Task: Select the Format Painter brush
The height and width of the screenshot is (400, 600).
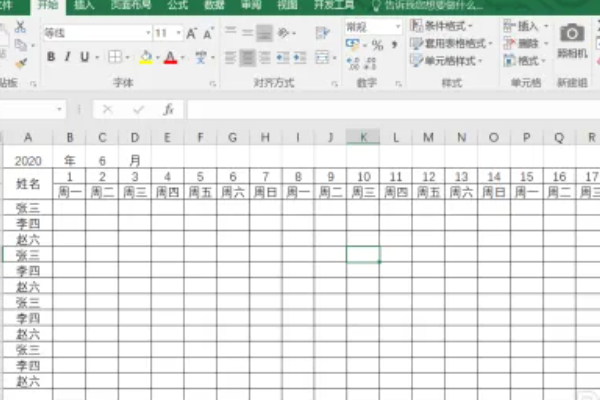Action: (x=21, y=63)
